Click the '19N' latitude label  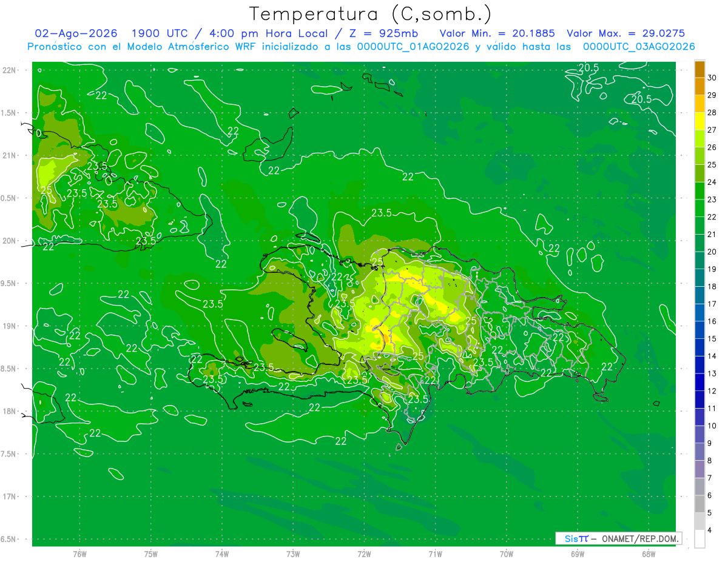9,326
